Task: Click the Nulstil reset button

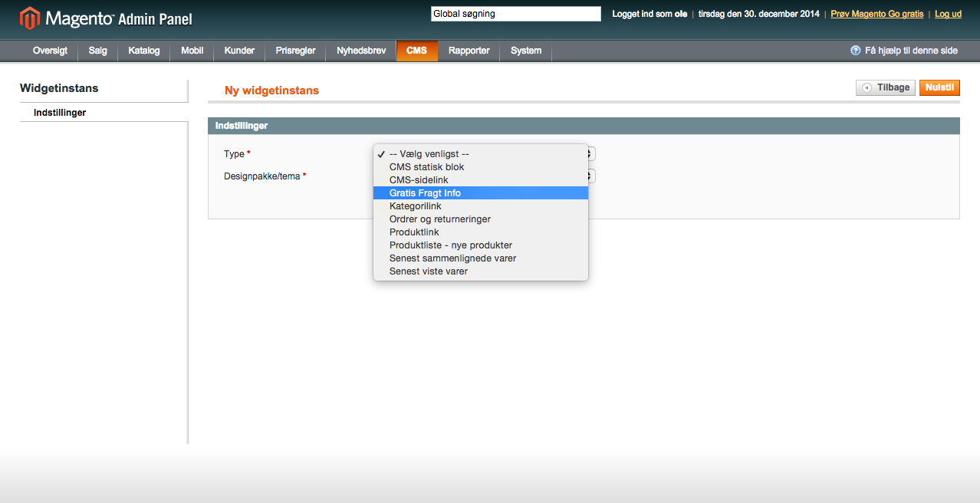Action: click(939, 88)
